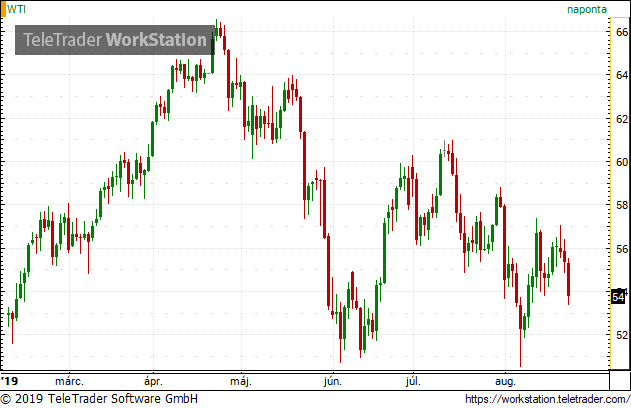631x408 pixels.
Task: Click the 'ápr.' date axis label
Action: click(x=153, y=381)
